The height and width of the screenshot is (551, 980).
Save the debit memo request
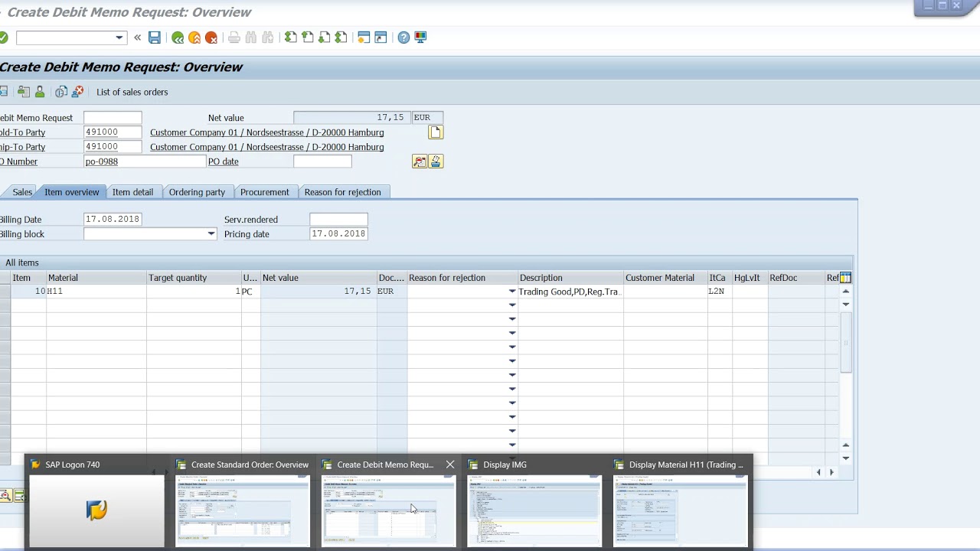click(x=155, y=37)
